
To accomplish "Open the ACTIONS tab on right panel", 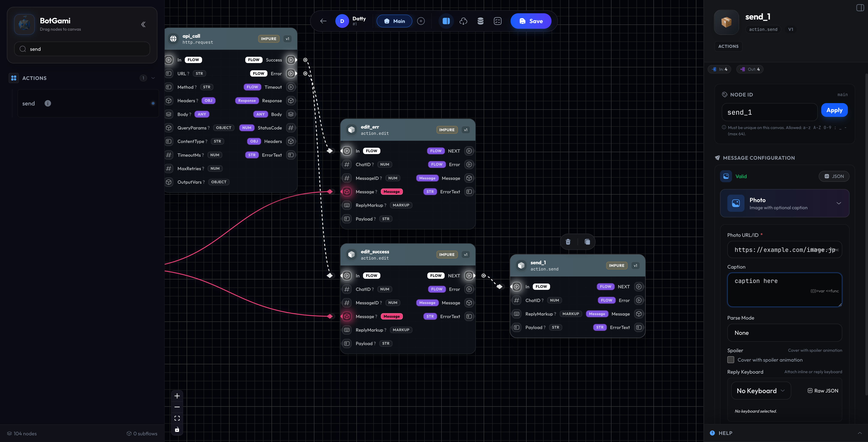I will coord(728,46).
